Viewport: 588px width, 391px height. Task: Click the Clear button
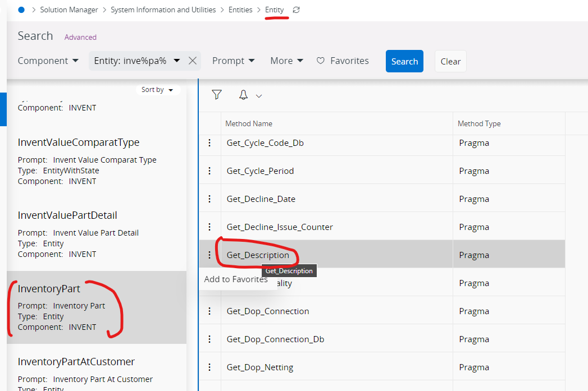pyautogui.click(x=450, y=61)
